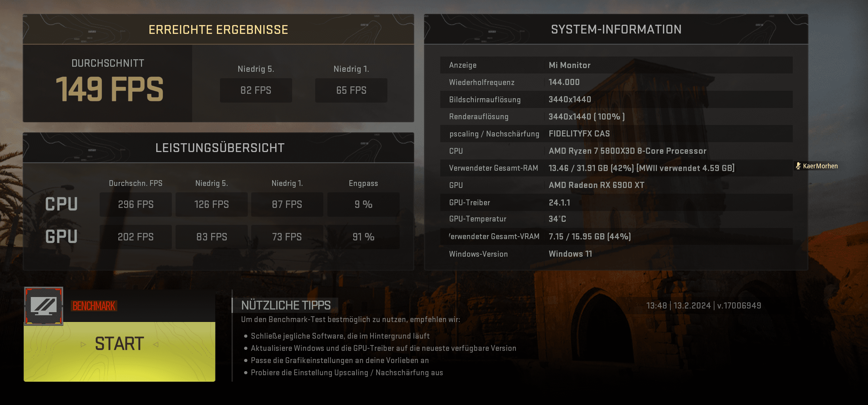Click the SYSTEM-INFORMATION header
This screenshot has height=405, width=868.
(x=616, y=29)
